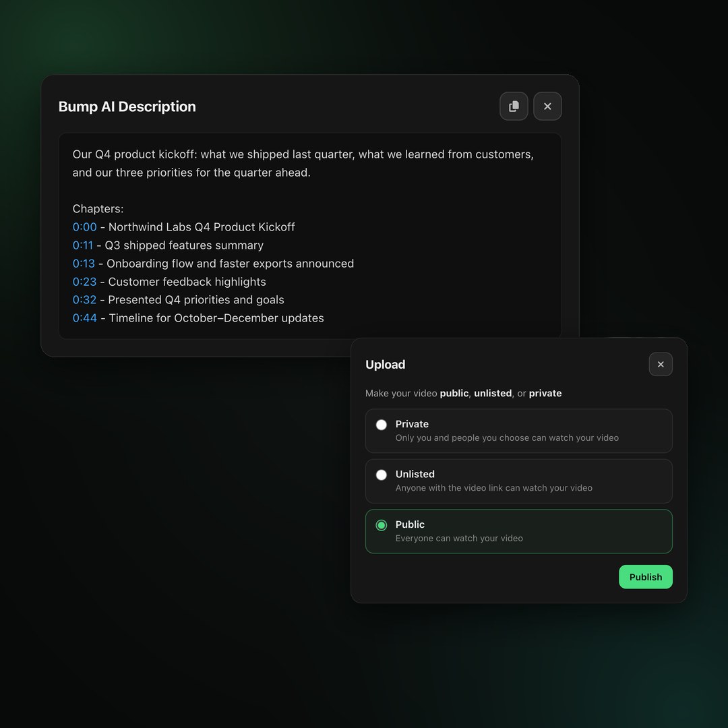
Task: Click the 'Bump AI Description' heading
Action: [127, 107]
